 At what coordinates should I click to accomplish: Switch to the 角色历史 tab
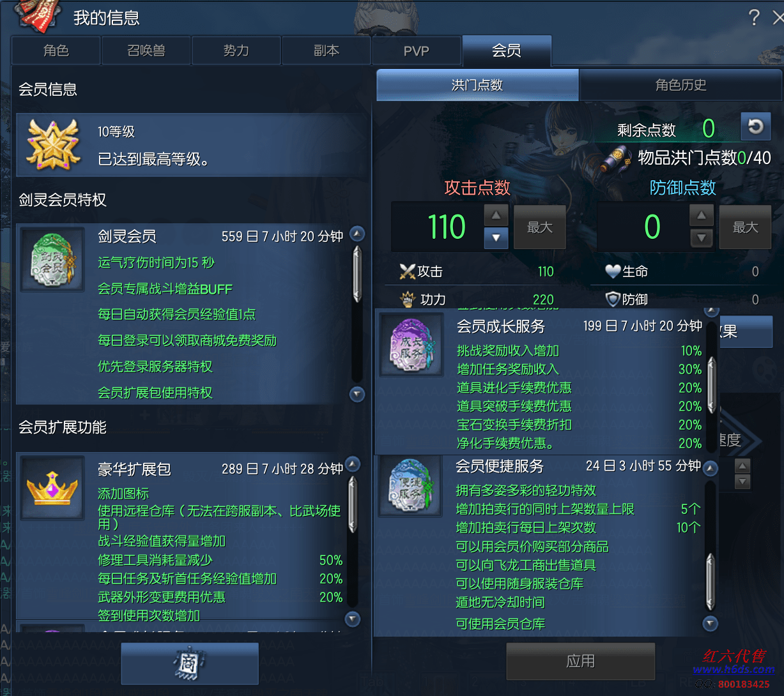coord(680,85)
